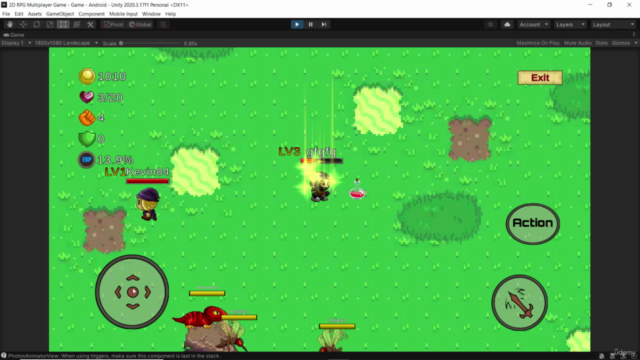Open the File menu
The width and height of the screenshot is (640, 360).
(6, 14)
